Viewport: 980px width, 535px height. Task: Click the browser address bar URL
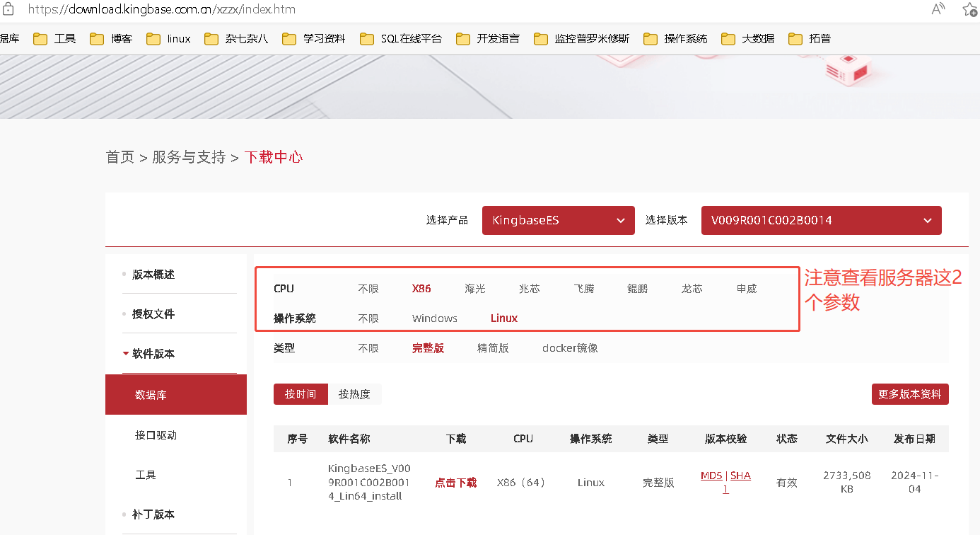pyautogui.click(x=162, y=9)
